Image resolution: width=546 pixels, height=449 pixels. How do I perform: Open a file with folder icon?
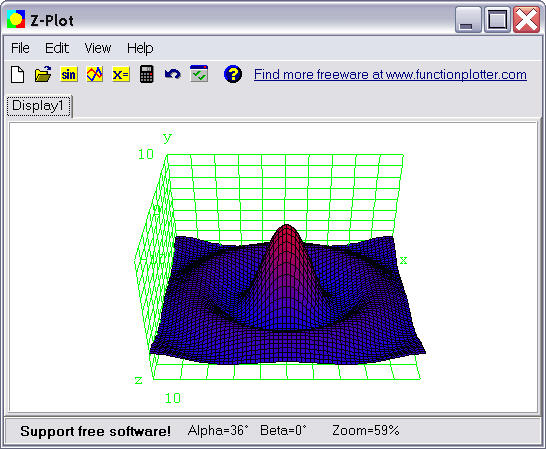(43, 75)
